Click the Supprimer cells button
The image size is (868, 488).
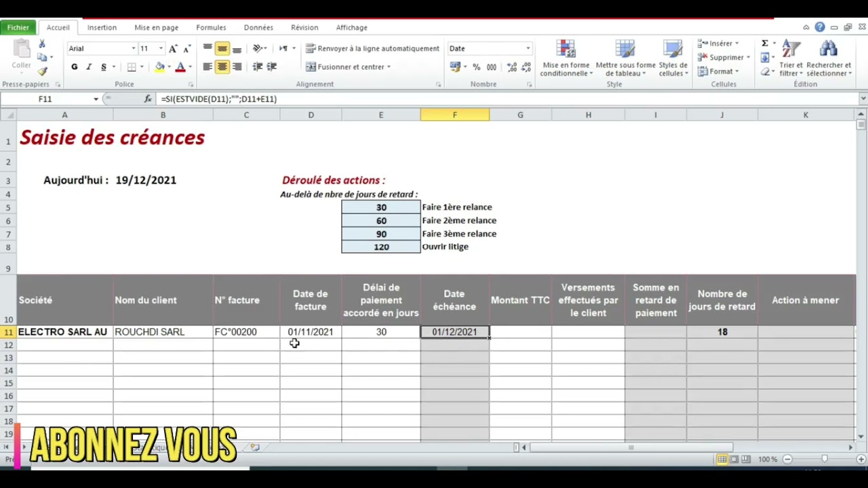724,58
